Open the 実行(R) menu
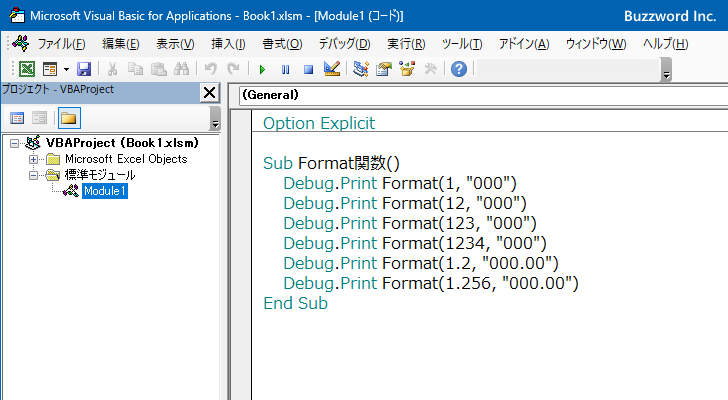The image size is (728, 400). (x=406, y=44)
